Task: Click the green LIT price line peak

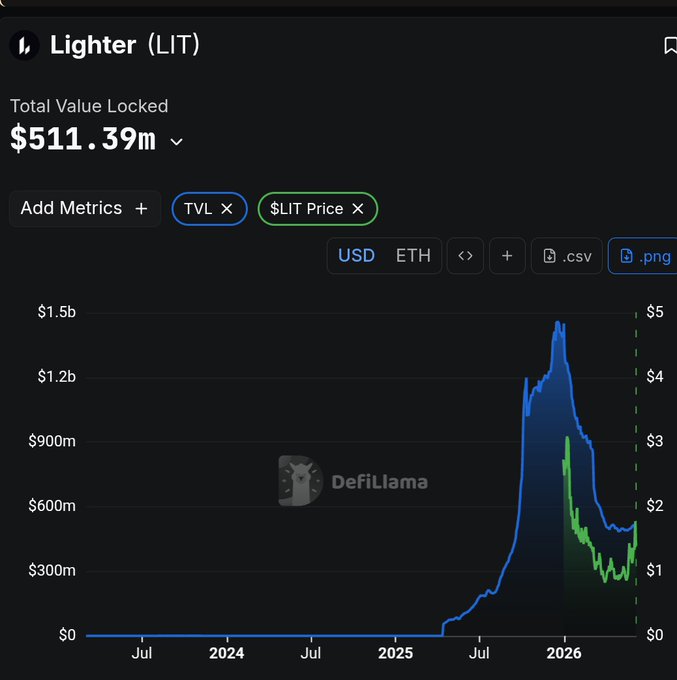Action: coord(567,438)
